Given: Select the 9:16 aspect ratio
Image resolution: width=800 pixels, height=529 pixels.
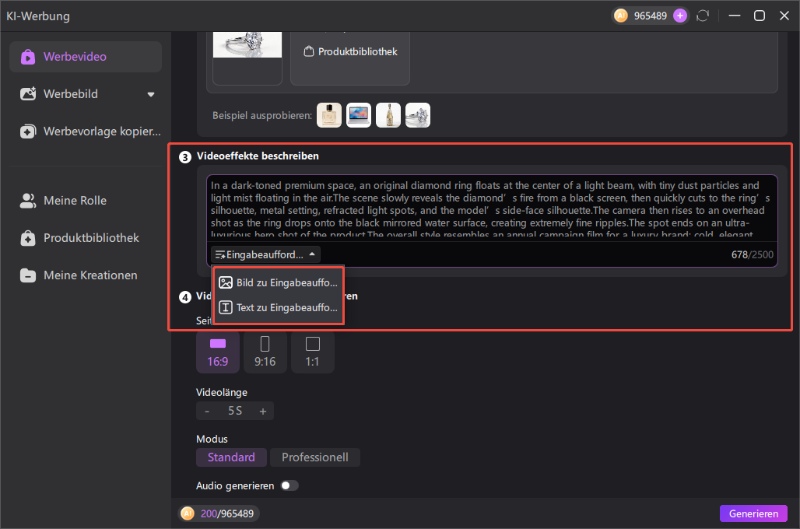Looking at the screenshot, I should coord(265,352).
